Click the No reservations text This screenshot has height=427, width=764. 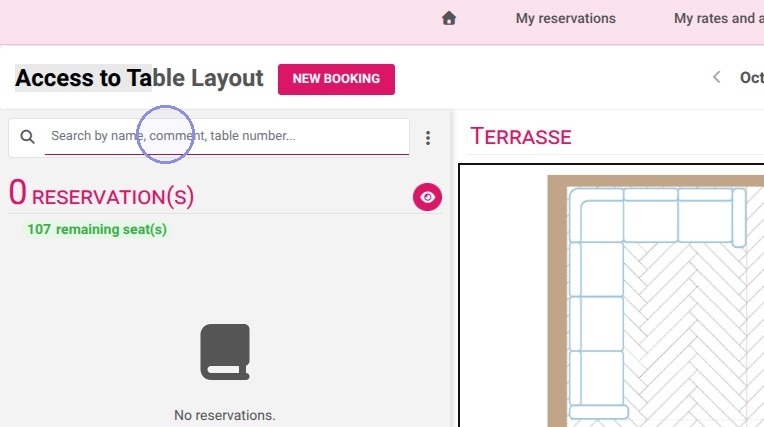[x=225, y=415]
